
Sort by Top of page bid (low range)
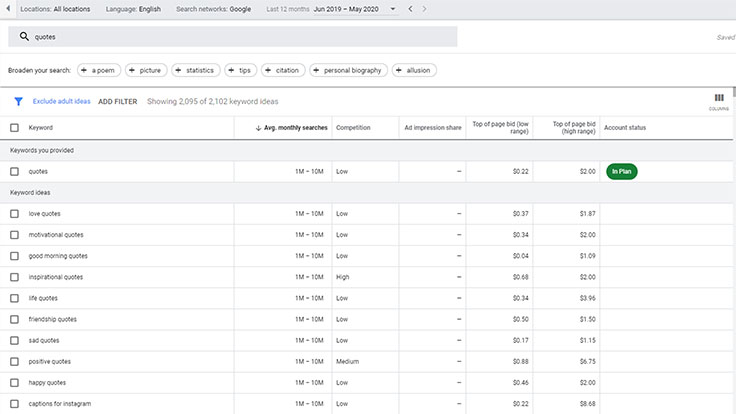point(501,128)
